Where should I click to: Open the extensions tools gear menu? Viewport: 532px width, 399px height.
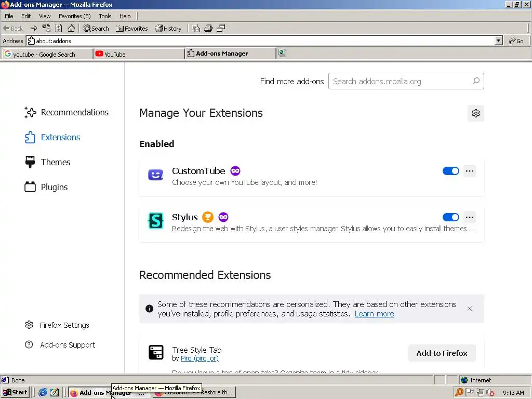(476, 113)
